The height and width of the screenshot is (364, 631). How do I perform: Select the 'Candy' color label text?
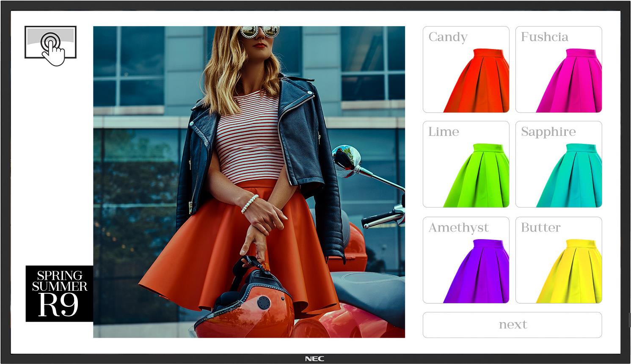(x=448, y=37)
